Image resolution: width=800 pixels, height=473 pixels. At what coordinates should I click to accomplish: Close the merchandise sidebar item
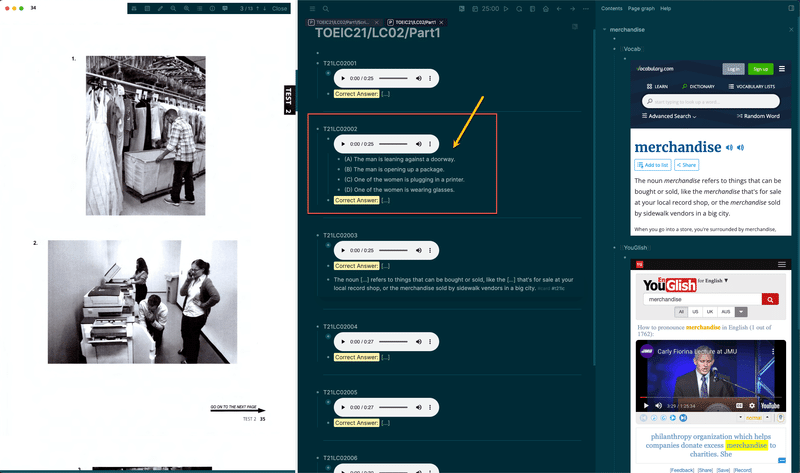click(791, 30)
